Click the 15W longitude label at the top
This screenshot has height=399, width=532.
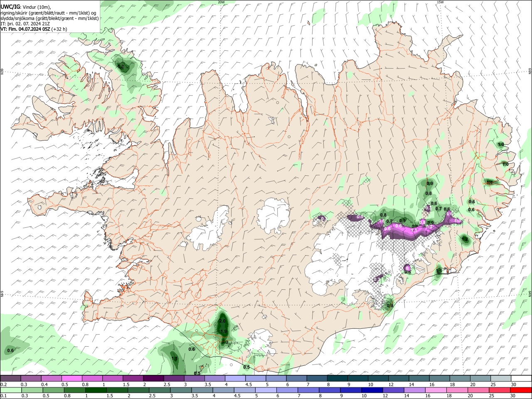pyautogui.click(x=440, y=2)
